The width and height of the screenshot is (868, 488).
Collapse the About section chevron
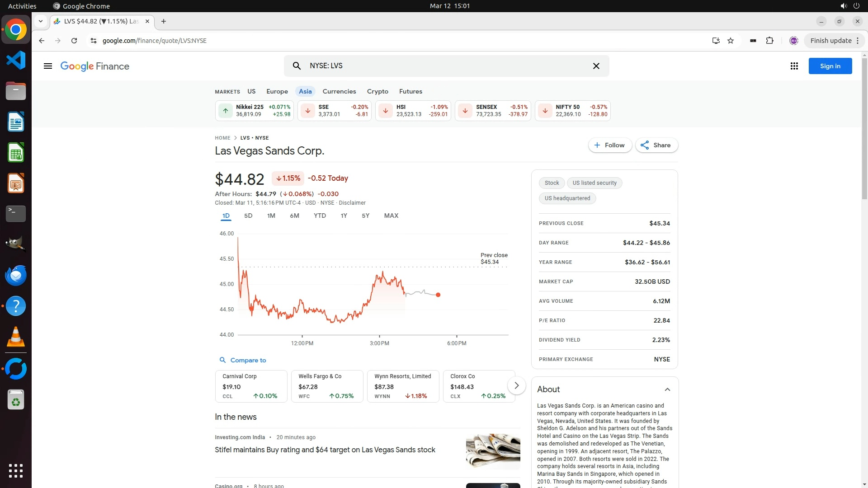coord(667,389)
